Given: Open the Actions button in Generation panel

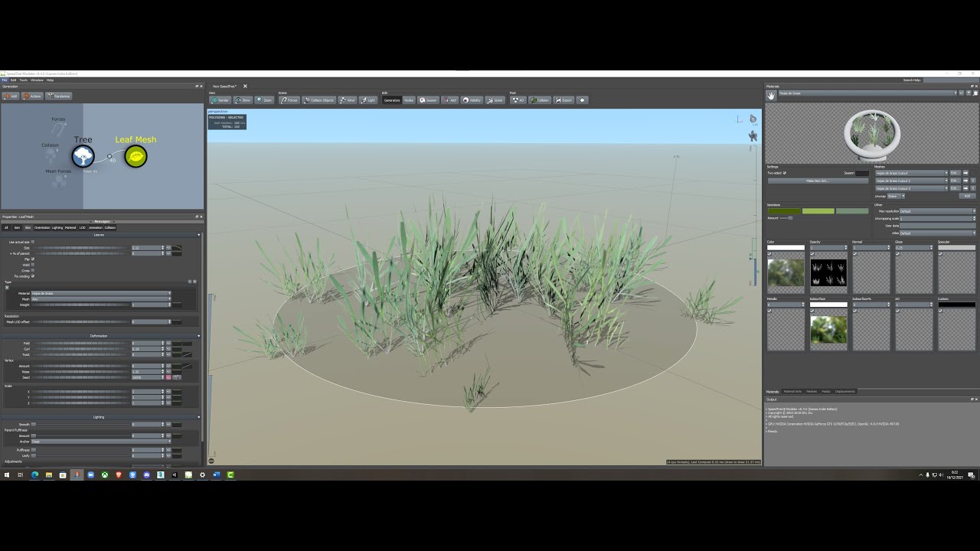Looking at the screenshot, I should click(x=32, y=96).
